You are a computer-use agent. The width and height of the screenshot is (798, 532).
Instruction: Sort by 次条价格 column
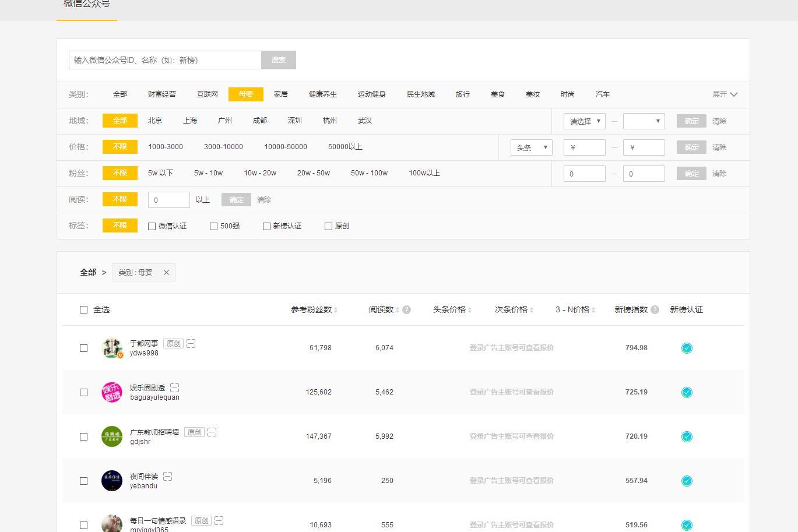(514, 310)
